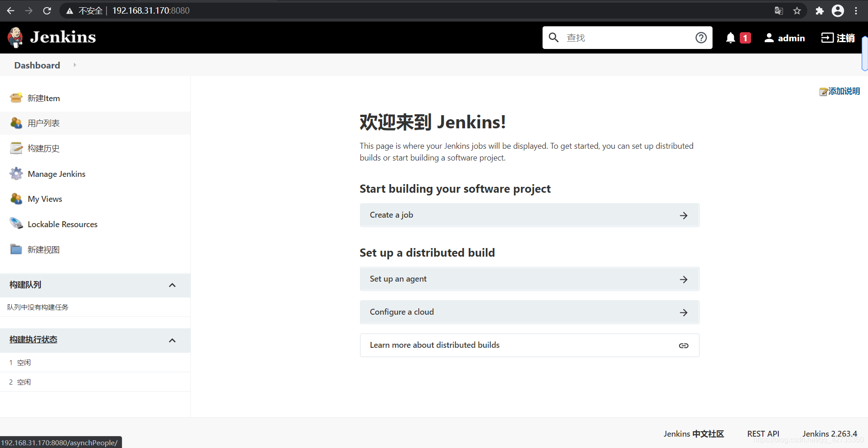Screen dimensions: 868x448
Task: Click the 构建历史 notepad icon
Action: (16, 148)
